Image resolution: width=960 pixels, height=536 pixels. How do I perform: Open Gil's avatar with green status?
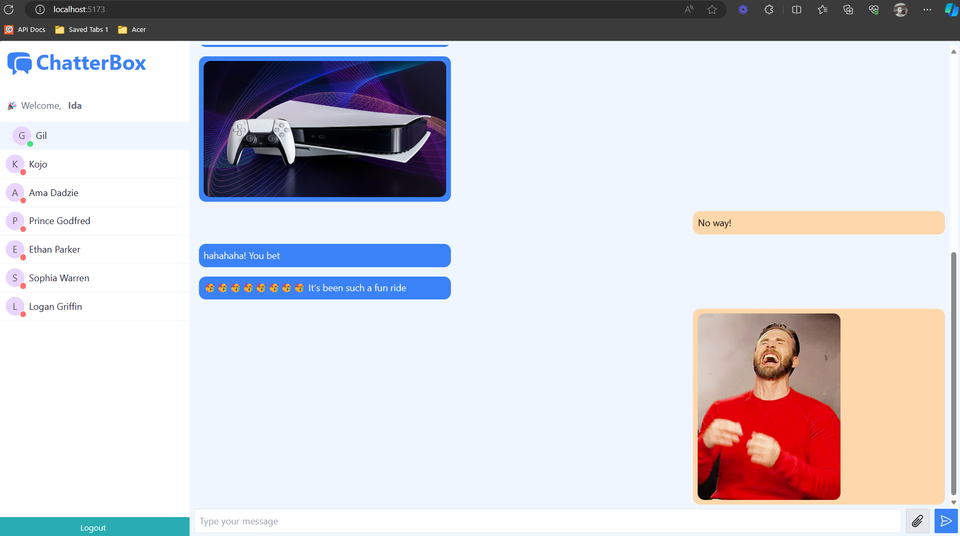pos(21,135)
